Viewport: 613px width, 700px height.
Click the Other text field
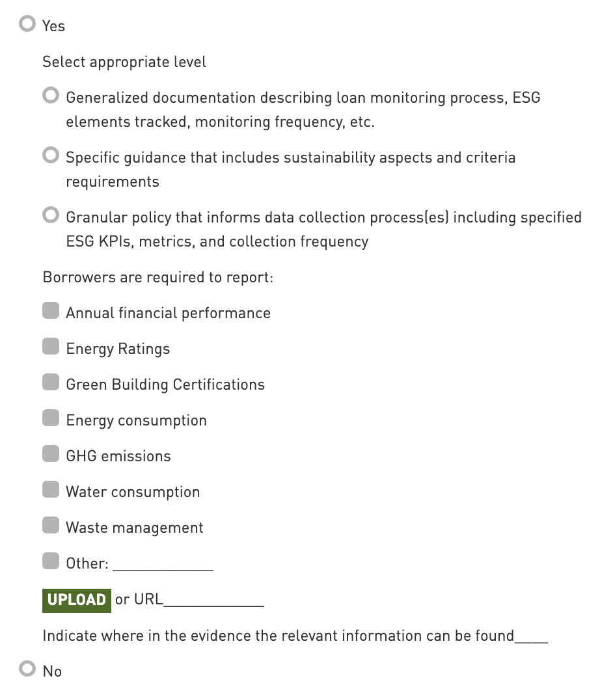[x=163, y=564]
